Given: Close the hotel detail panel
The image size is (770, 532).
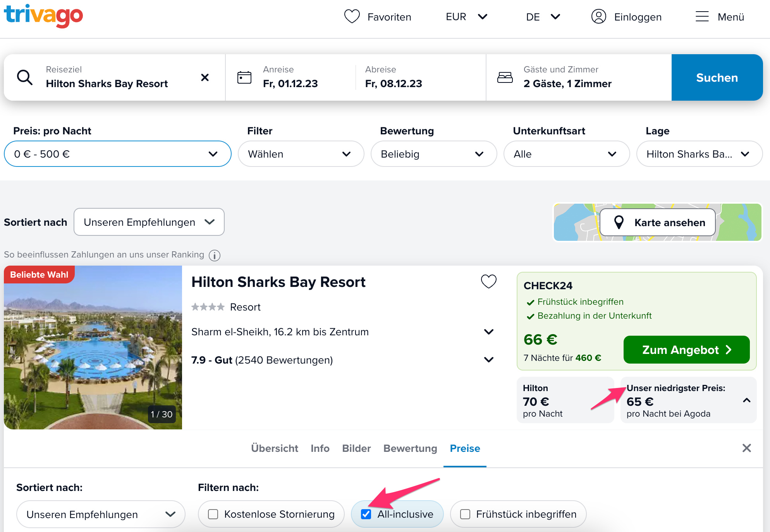Looking at the screenshot, I should [x=747, y=448].
